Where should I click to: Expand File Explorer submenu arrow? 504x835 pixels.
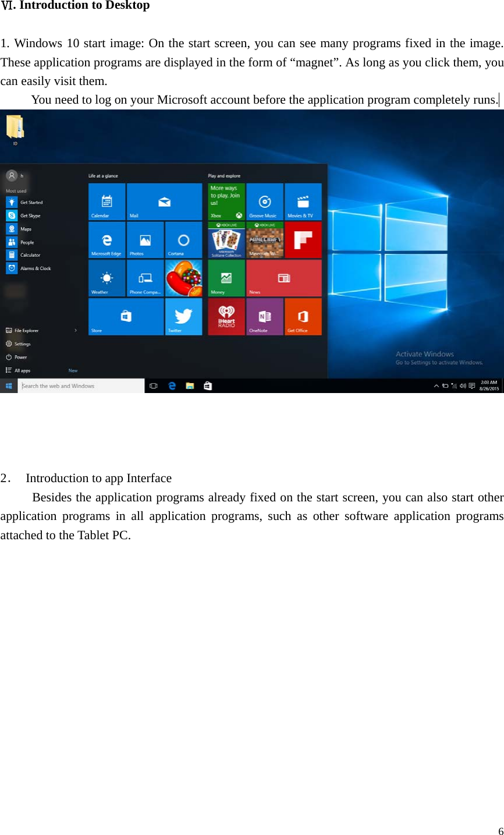[x=76, y=330]
